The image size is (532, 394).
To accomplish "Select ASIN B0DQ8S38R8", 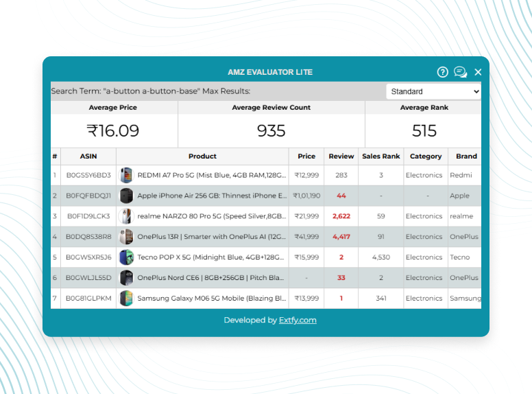I will [88, 237].
